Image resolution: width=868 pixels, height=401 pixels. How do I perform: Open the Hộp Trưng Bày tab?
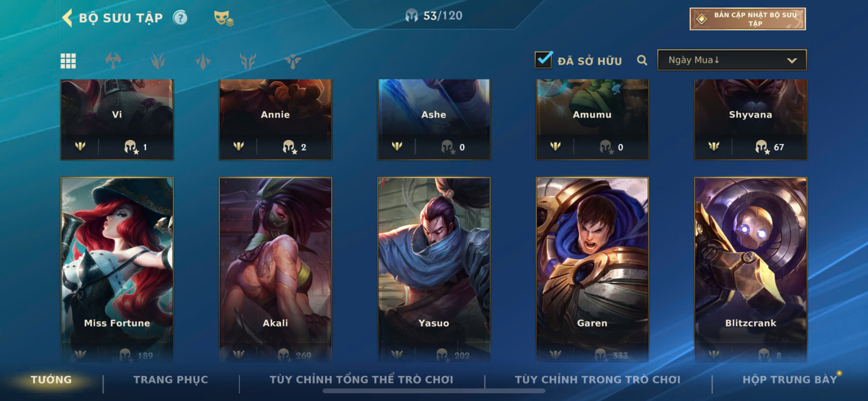click(x=790, y=379)
